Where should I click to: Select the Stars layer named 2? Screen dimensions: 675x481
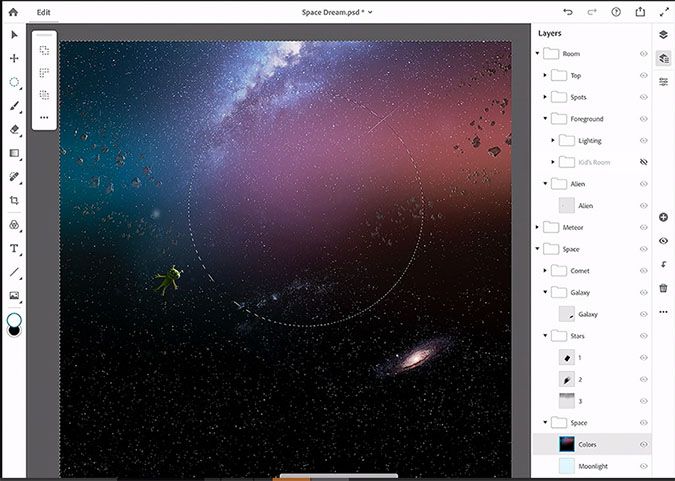[592, 379]
